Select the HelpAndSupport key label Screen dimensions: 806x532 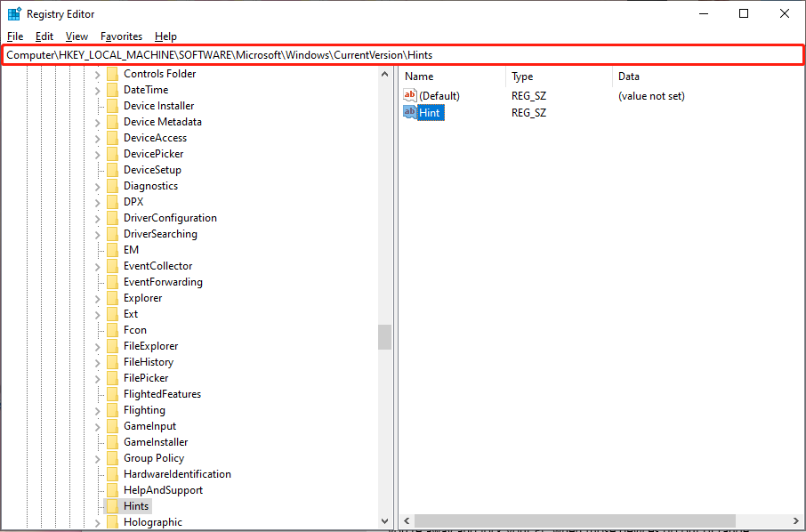click(x=163, y=490)
